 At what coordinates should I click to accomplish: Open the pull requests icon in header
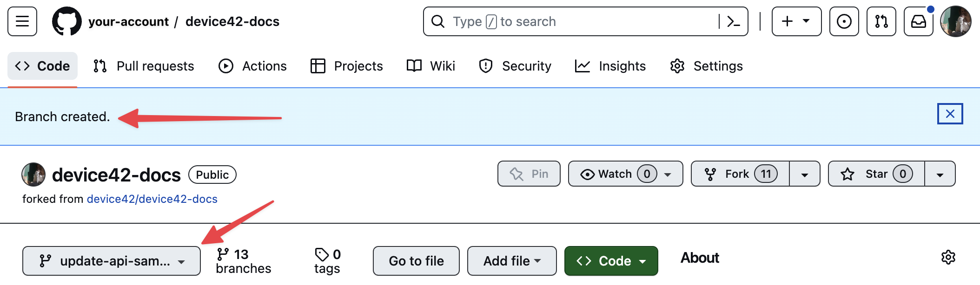[881, 21]
